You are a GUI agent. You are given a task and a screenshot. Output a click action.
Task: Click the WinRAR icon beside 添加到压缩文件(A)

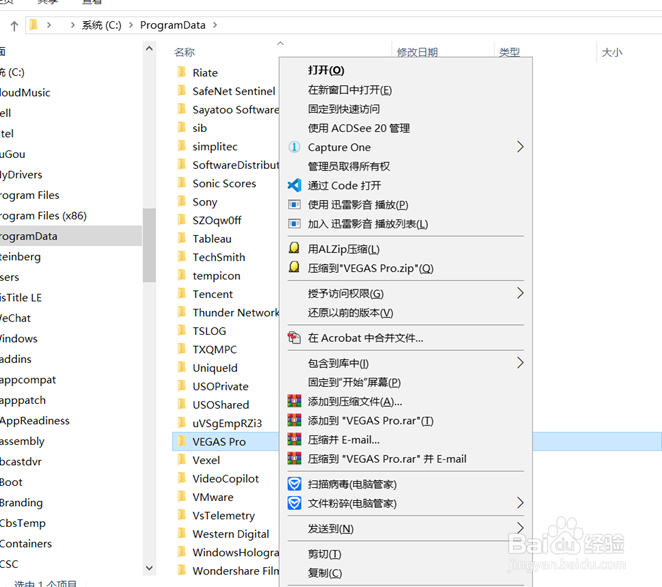coord(294,401)
